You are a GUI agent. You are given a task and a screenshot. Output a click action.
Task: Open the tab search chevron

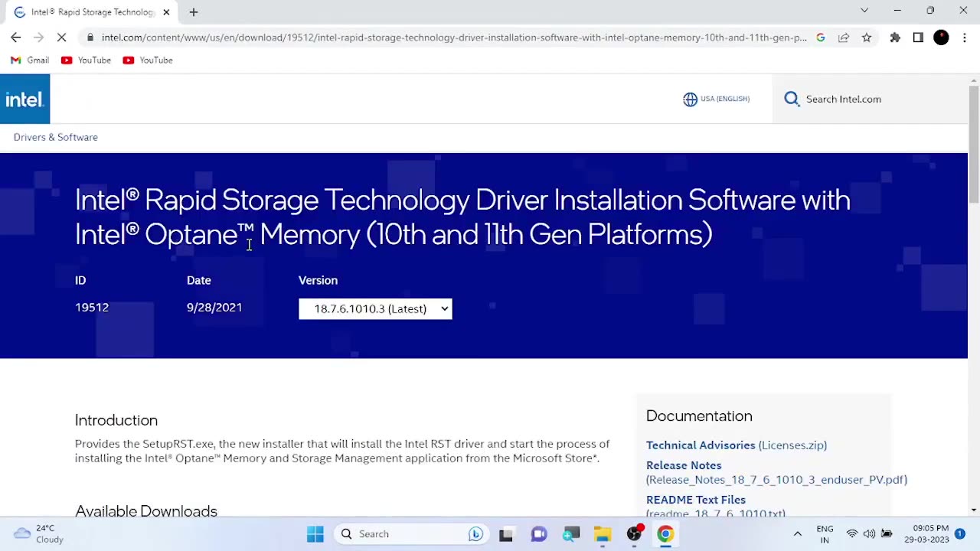pos(864,11)
